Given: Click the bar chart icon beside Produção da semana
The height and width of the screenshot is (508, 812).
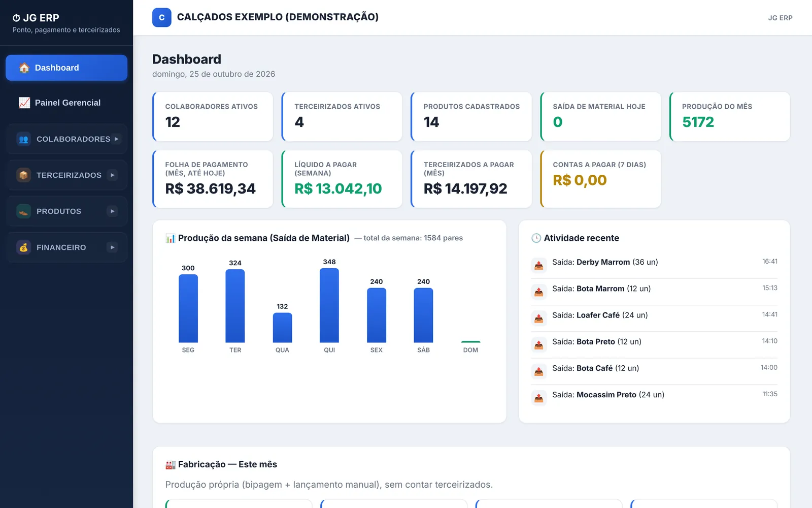Looking at the screenshot, I should coord(171,238).
